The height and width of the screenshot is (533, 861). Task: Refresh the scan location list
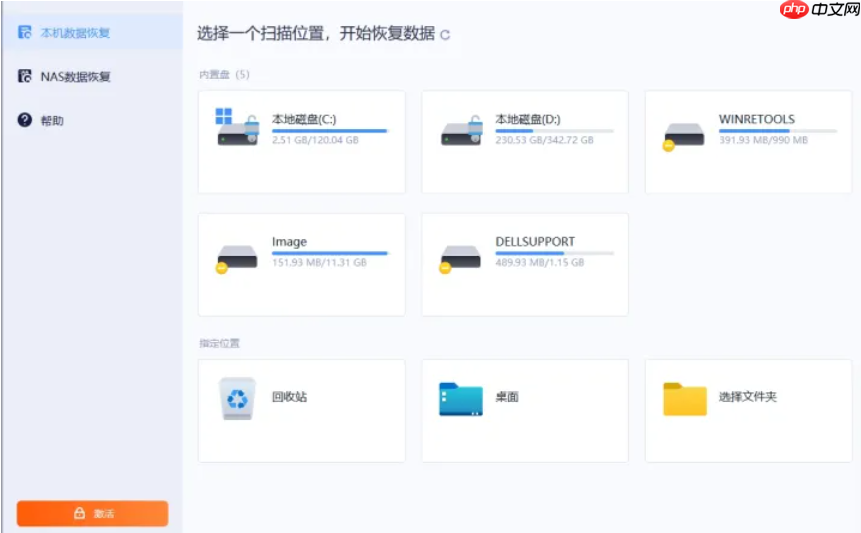coord(445,35)
